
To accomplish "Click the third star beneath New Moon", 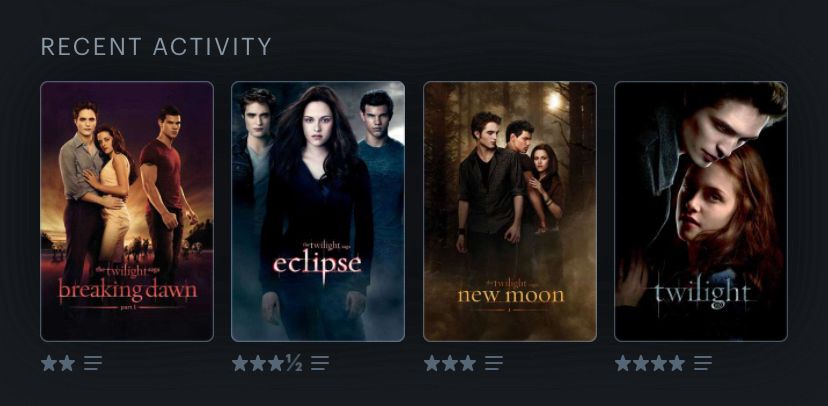I will pos(467,363).
